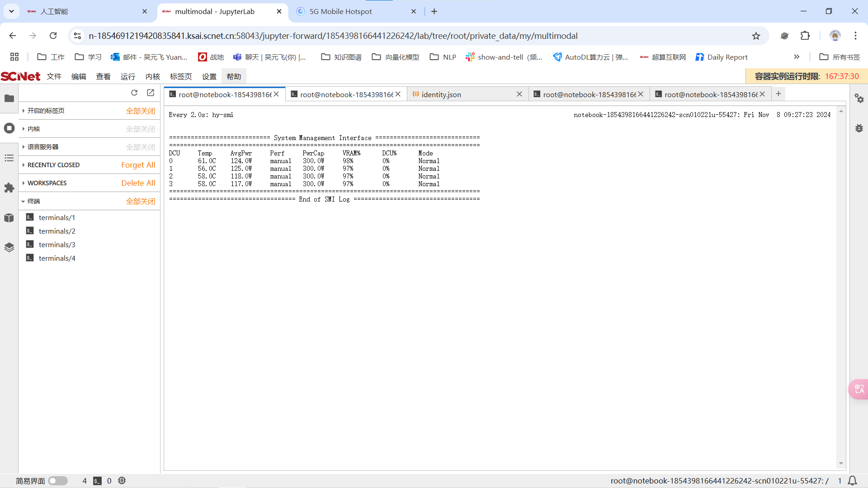Open the browser extensions puzzle icon
Image resolution: width=868 pixels, height=488 pixels.
point(805,36)
